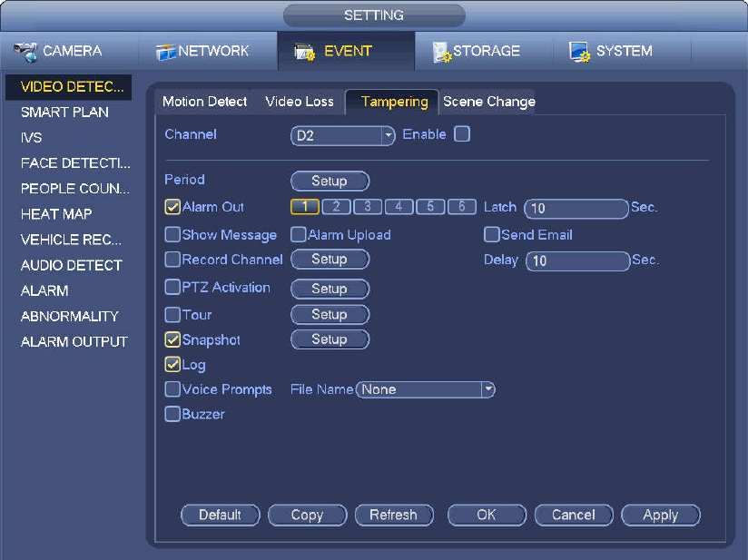748x560 pixels.
Task: Click the PTZ Activation Setup button
Action: pyautogui.click(x=330, y=289)
